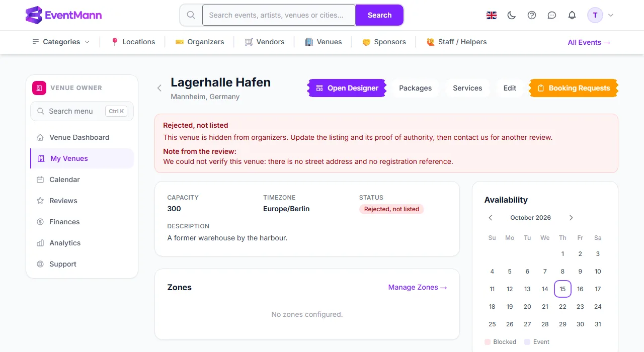Click the search events input field
Viewport: 644px width, 352px height.
coord(279,15)
